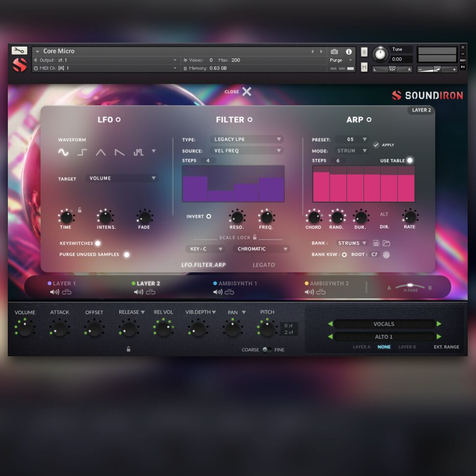Select the square waveform icon
Image resolution: width=476 pixels, height=476 pixels.
[x=82, y=152]
